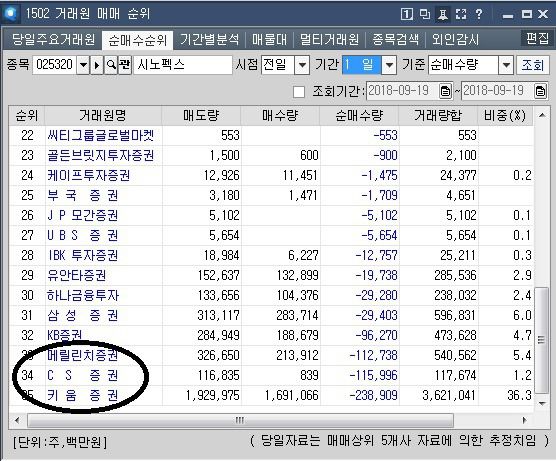Open the start date calendar picker
Screen dimensions: 556x461
[x=445, y=91]
